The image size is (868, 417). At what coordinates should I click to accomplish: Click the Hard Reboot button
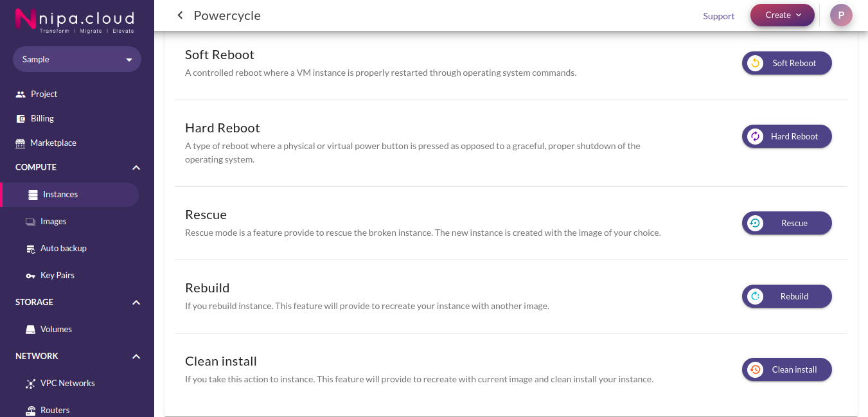point(787,136)
